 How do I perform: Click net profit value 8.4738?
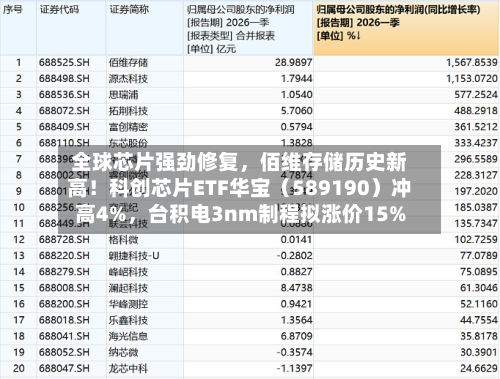tap(297, 288)
